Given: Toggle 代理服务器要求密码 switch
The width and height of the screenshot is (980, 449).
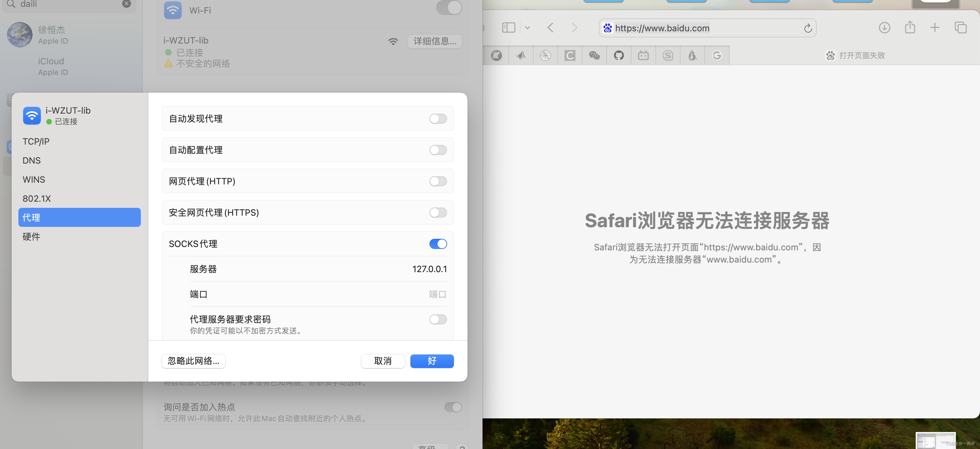Looking at the screenshot, I should (x=438, y=319).
